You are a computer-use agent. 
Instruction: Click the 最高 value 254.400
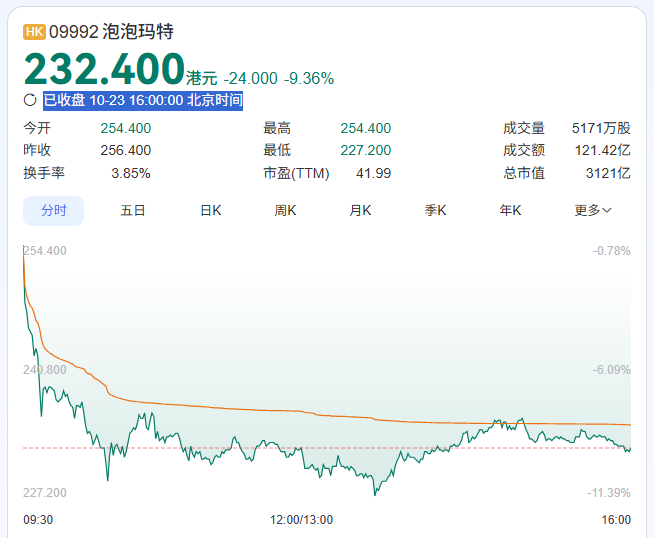pos(366,128)
